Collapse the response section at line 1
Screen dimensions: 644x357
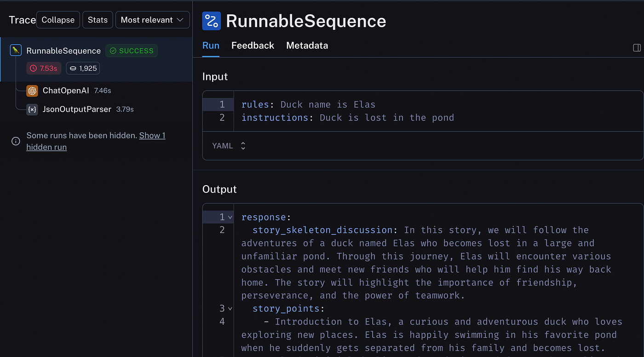(230, 217)
